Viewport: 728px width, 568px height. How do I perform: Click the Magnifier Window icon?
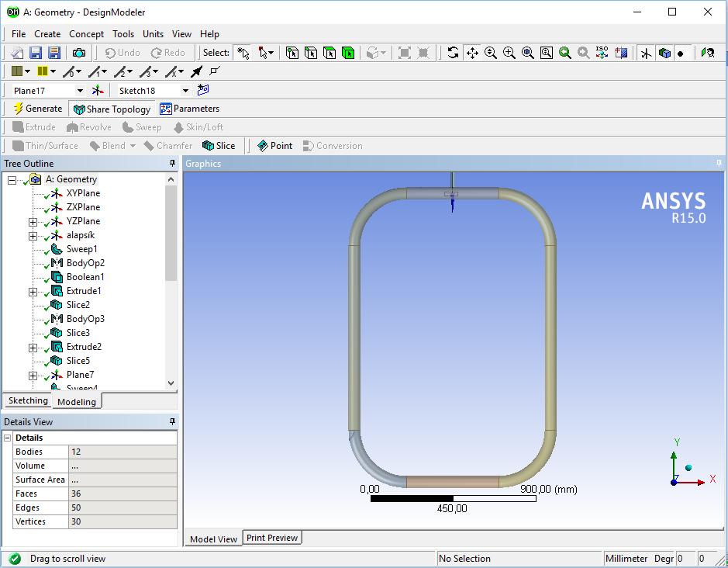pyautogui.click(x=547, y=53)
